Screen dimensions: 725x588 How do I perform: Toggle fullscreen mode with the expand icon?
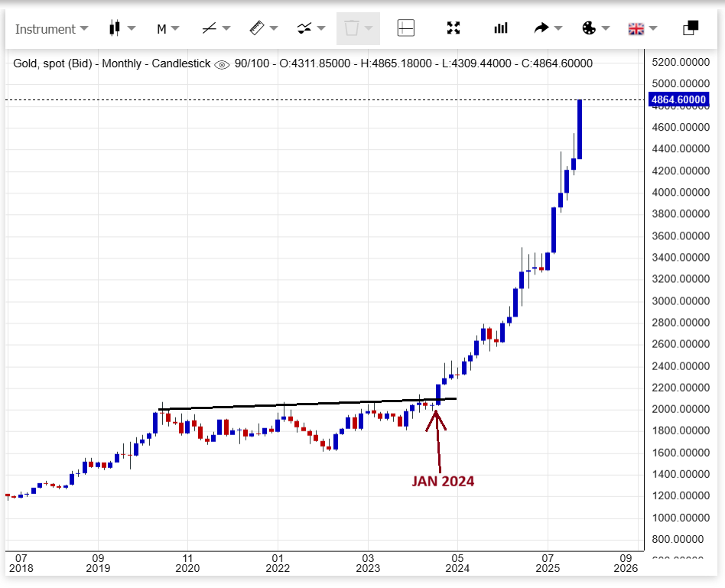454,29
